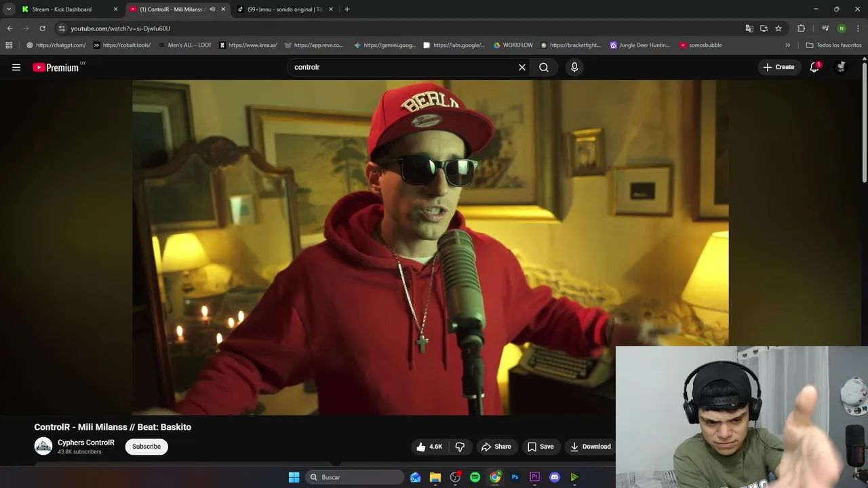Open the chatgpt.com bookmark

pos(56,45)
